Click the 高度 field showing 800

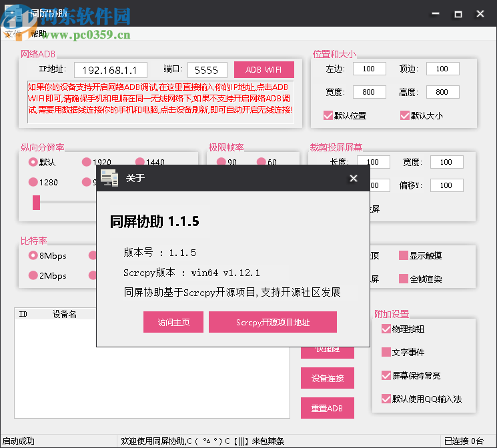[x=442, y=92]
